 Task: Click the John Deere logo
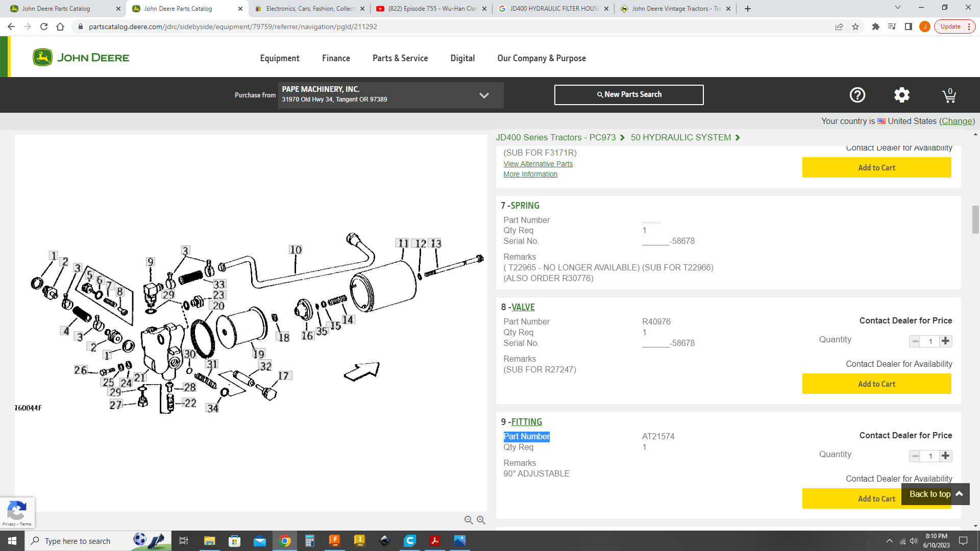[x=81, y=57]
